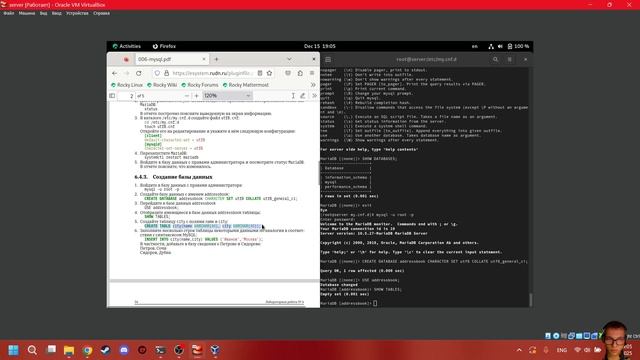Click the terminal vertical scrollbar

531,300
